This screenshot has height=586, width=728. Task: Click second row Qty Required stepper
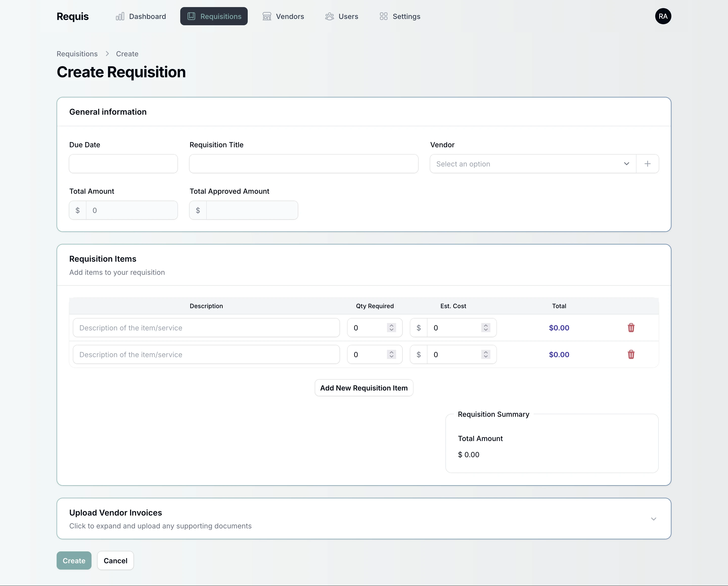click(391, 354)
